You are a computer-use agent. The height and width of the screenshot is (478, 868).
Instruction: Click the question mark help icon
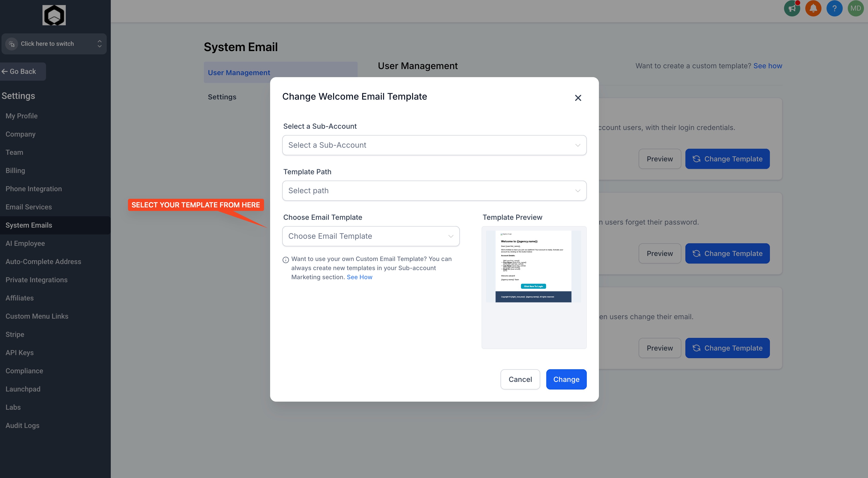(x=834, y=8)
